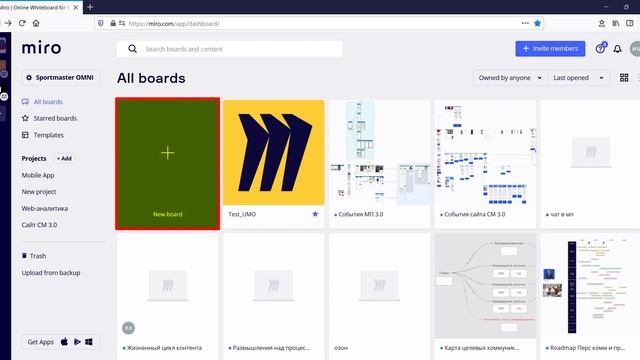Click Upload from backup

click(x=51, y=273)
